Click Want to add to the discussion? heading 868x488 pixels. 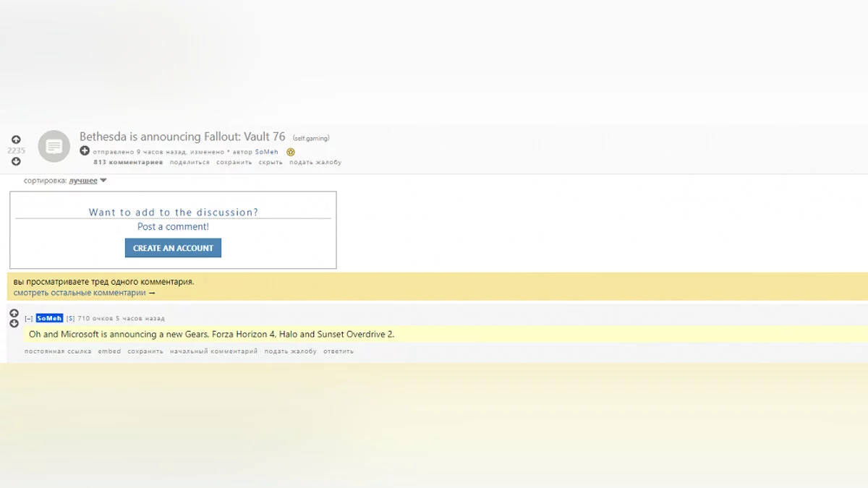[173, 212]
